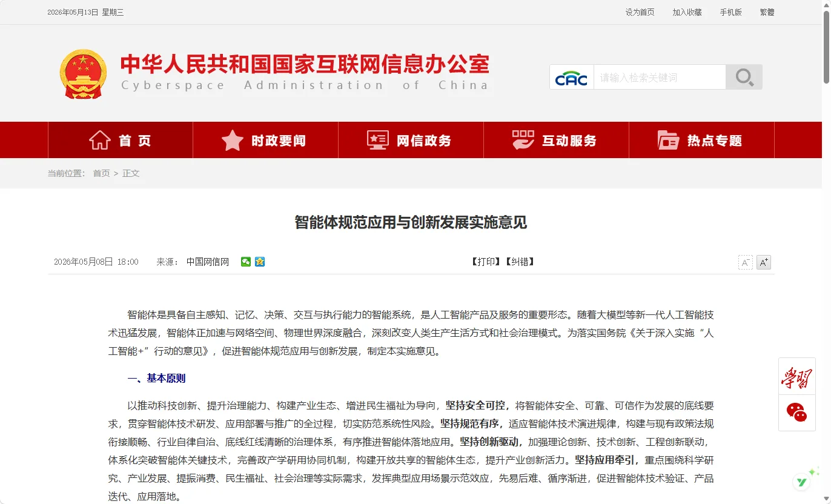
Task: Open 互动服务 navigation menu
Action: pos(557,140)
